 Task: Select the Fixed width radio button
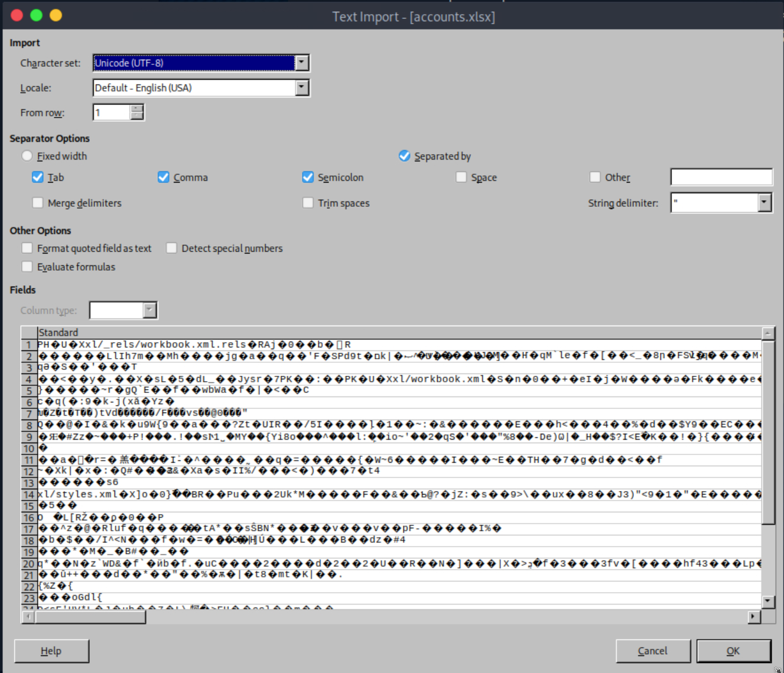[x=27, y=155]
